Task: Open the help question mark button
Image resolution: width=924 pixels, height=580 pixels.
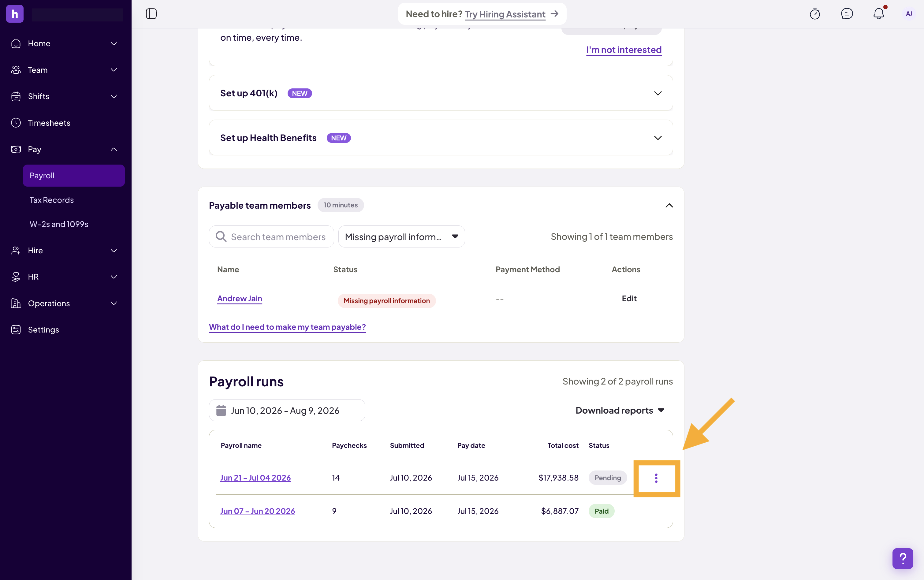Action: click(903, 559)
